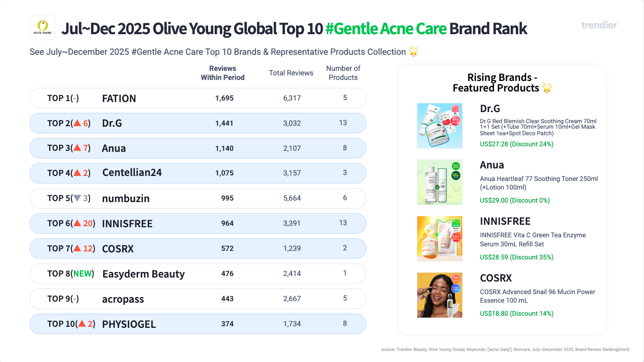The image size is (644, 362).
Task: Click the #Gentle Acne Care hashtag title
Action: coord(386,29)
